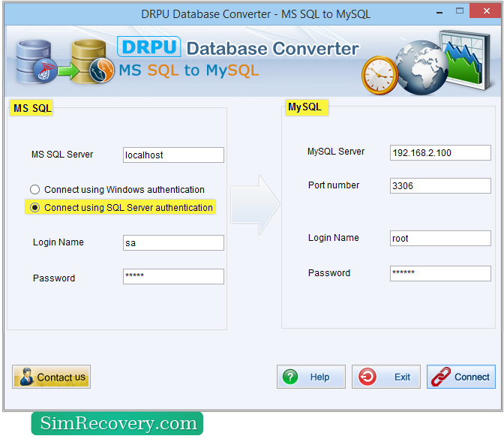Click the MS SQL Password field
This screenshot has height=442, width=504.
173,276
